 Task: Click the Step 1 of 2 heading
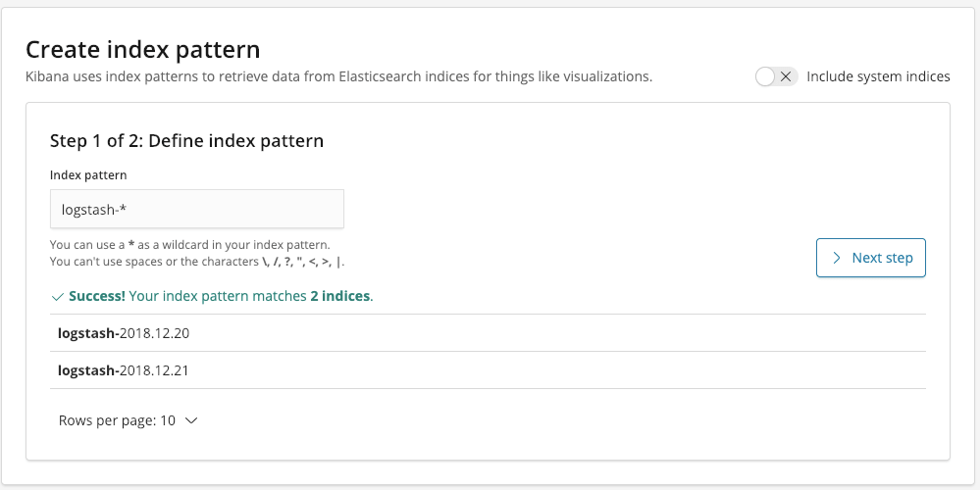pyautogui.click(x=186, y=140)
